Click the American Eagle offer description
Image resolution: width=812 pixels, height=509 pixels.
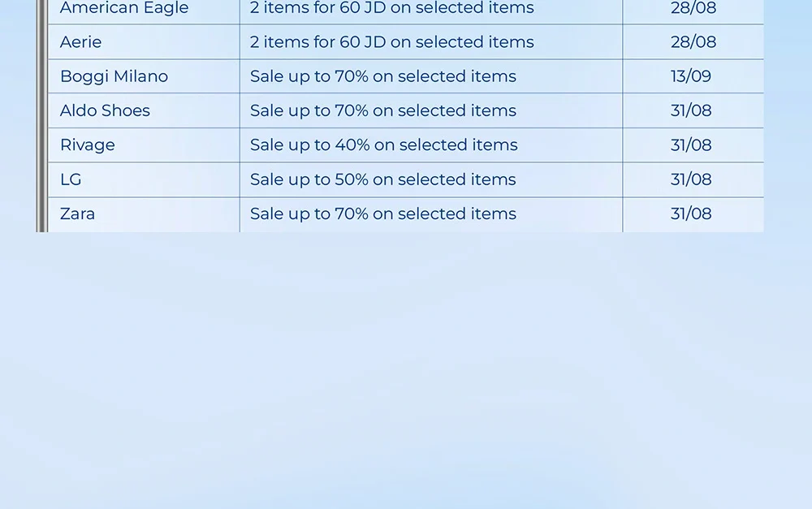pyautogui.click(x=392, y=8)
